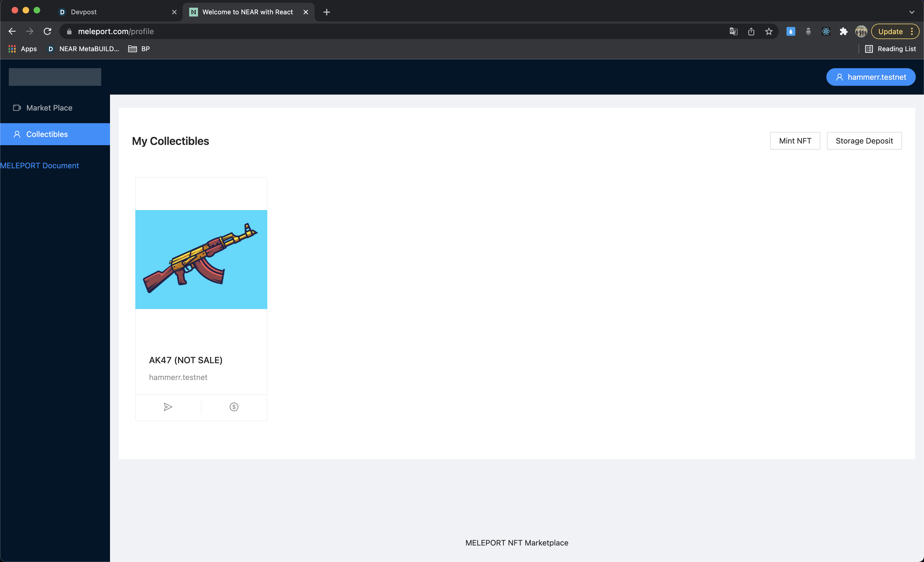Screen dimensions: 924x562
Task: Click the Mint NFT button
Action: point(795,141)
